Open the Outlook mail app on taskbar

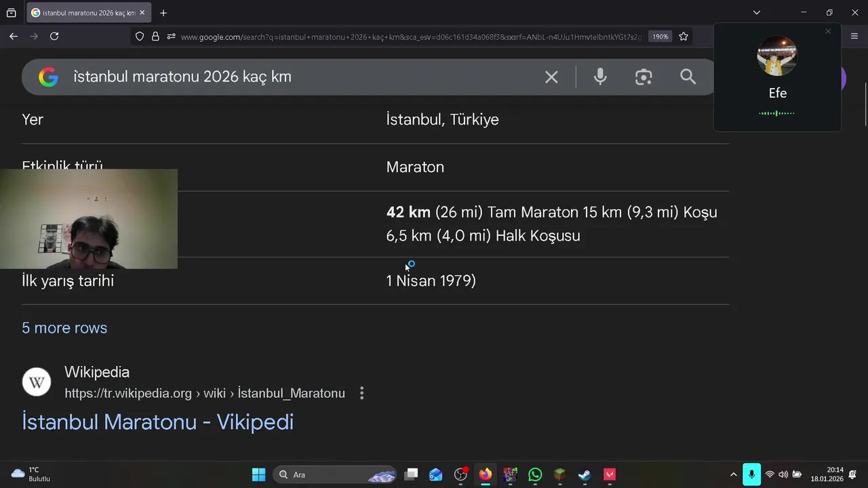pyautogui.click(x=435, y=474)
